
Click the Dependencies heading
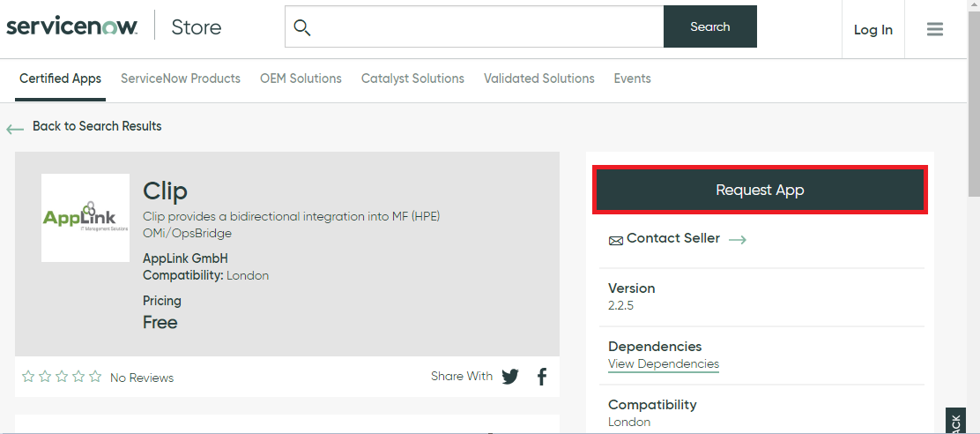click(655, 347)
